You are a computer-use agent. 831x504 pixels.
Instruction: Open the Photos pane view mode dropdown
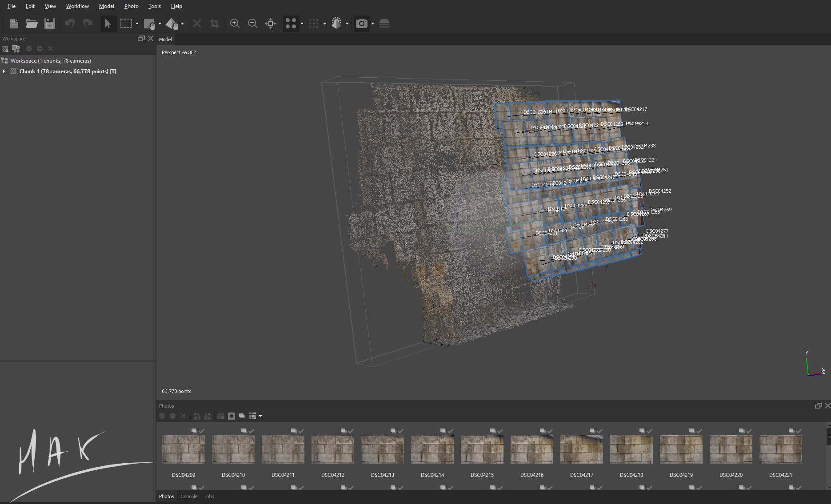261,416
